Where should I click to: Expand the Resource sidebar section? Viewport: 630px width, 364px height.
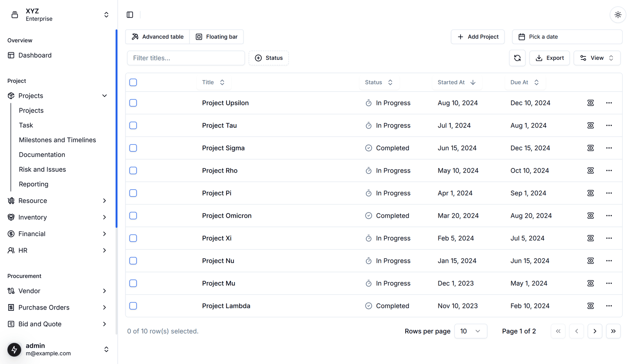57,201
